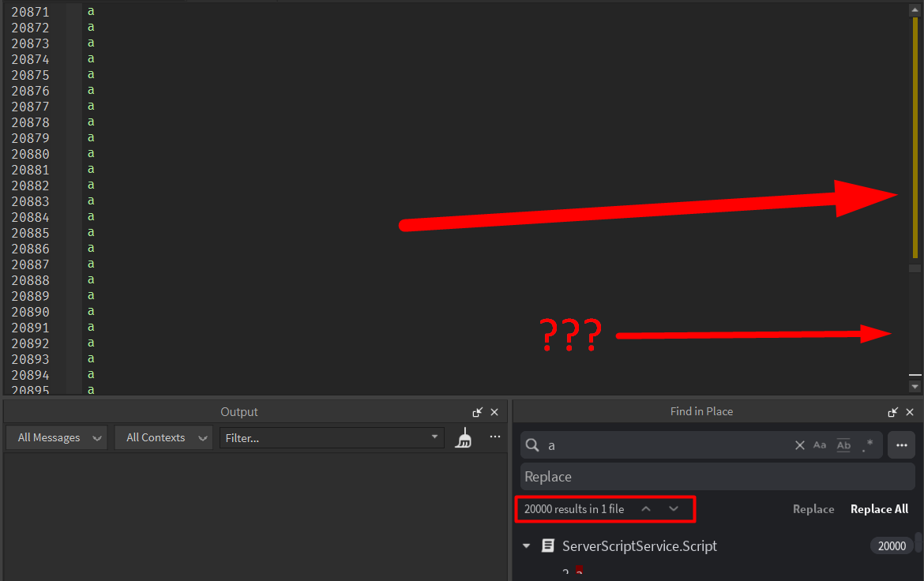Open the All Messages dropdown
The width and height of the screenshot is (924, 581).
click(57, 438)
